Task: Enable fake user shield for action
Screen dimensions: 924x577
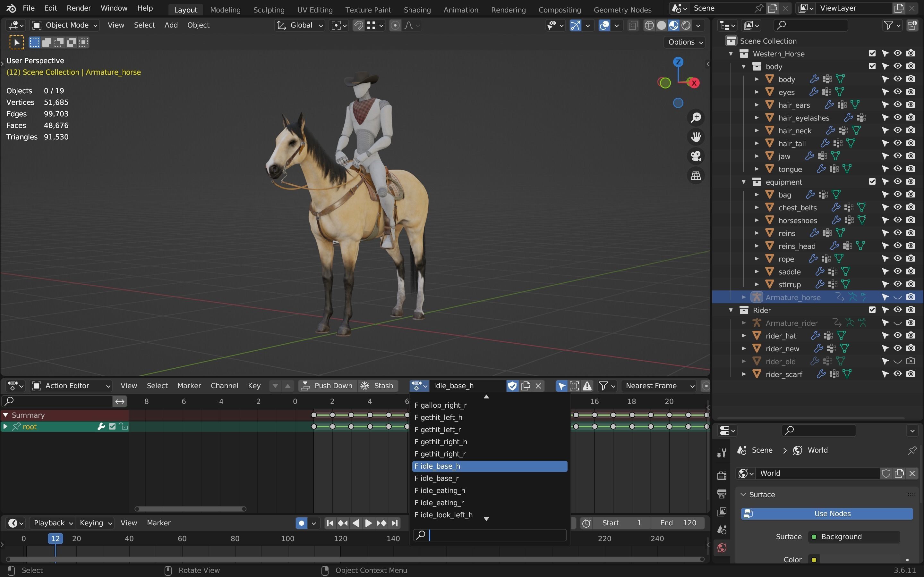Action: [512, 386]
